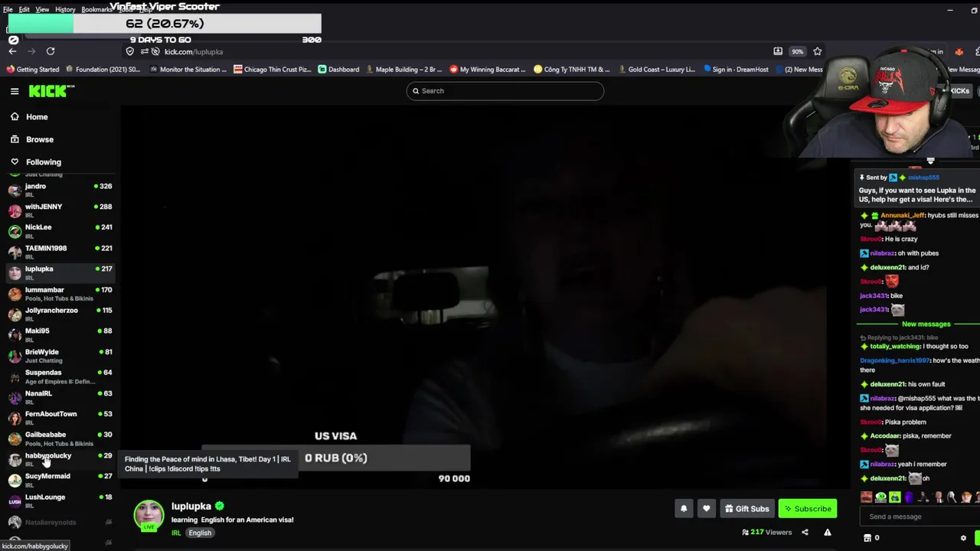Open Monitor the Situation bookmark
Viewport: 980px width, 551px height.
tap(188, 70)
